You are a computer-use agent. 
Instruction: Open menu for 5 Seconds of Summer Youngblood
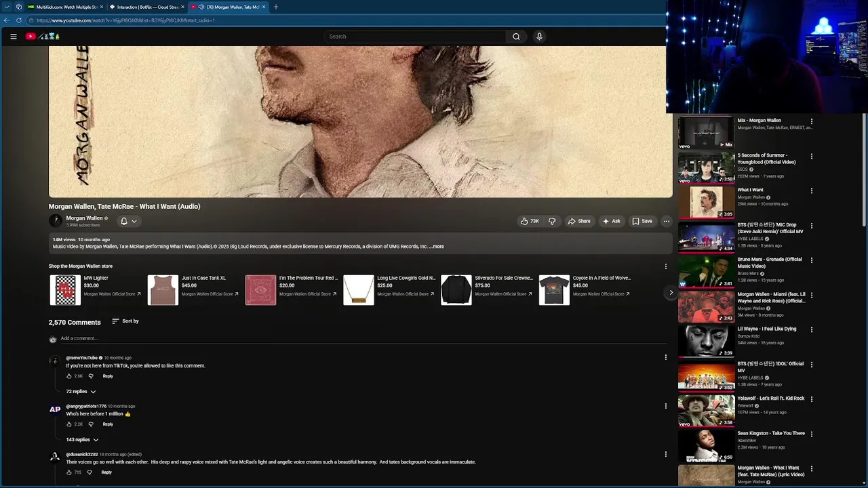tap(811, 157)
